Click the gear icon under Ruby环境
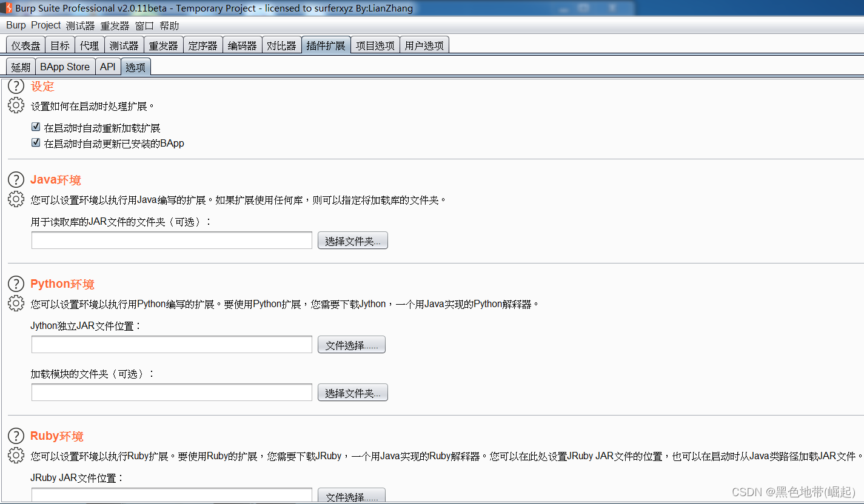Screen dimensions: 864x504 pyautogui.click(x=16, y=455)
